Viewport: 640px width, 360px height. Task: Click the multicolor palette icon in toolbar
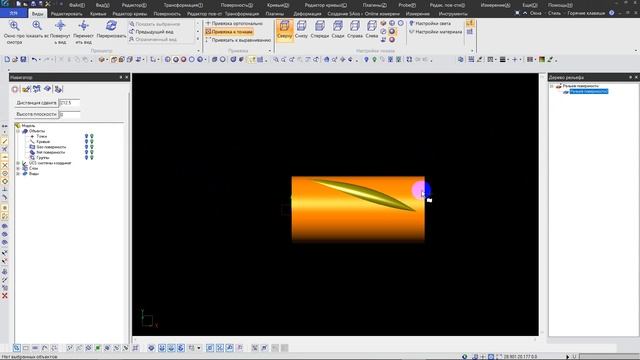[x=542, y=60]
